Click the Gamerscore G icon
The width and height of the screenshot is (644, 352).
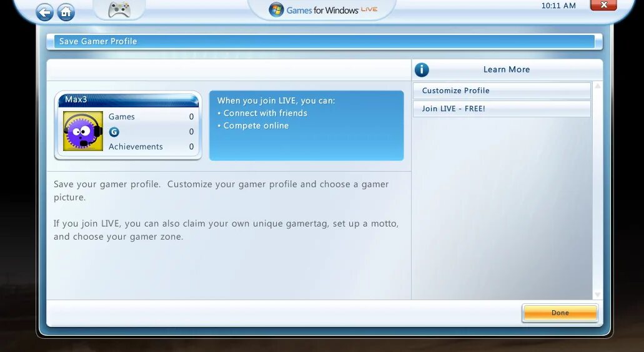[x=114, y=132]
